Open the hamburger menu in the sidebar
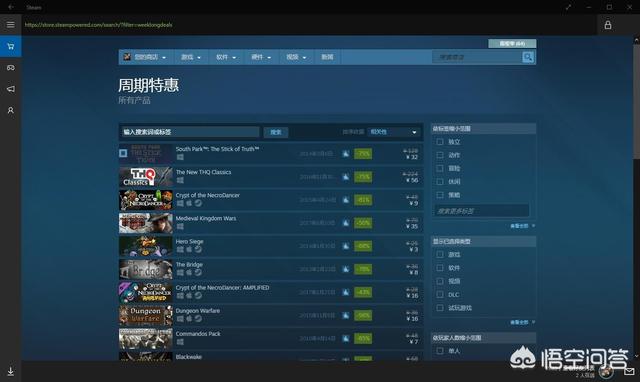The image size is (640, 382). pyautogui.click(x=11, y=25)
